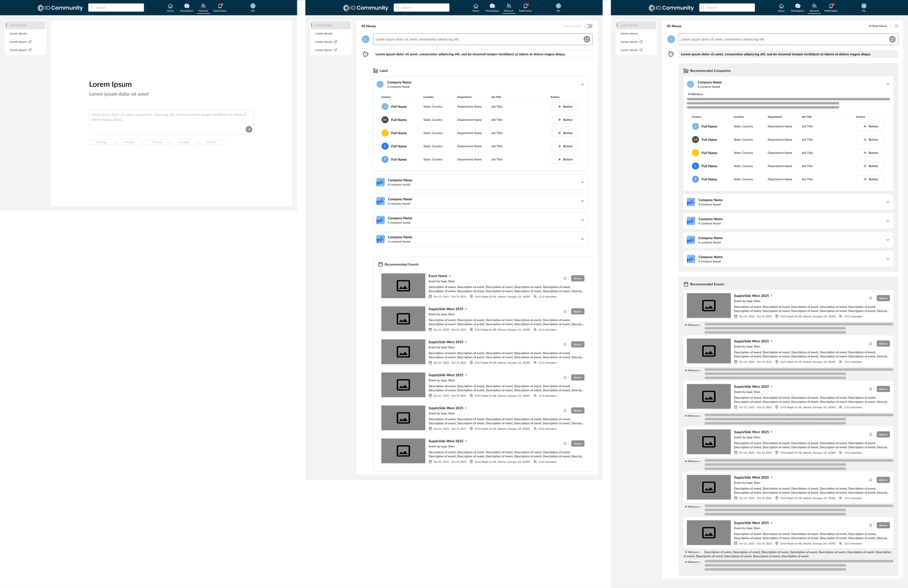
Task: Expand last collapsed company under Recommended Companies
Action: 887,259
